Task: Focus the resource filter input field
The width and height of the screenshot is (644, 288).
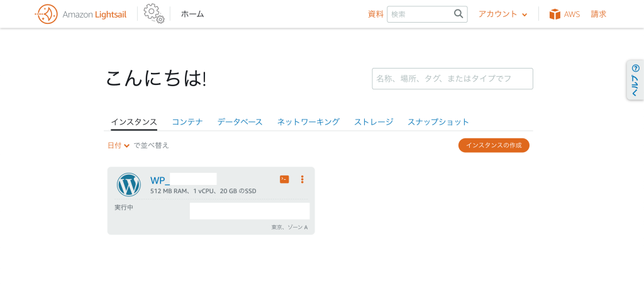Action: (x=452, y=79)
